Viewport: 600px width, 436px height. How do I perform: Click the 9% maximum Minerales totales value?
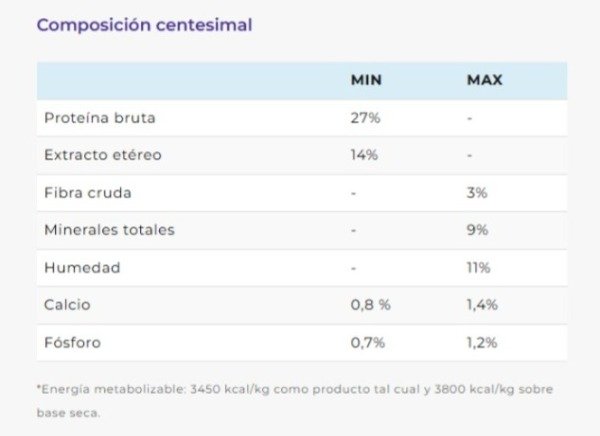click(x=477, y=230)
